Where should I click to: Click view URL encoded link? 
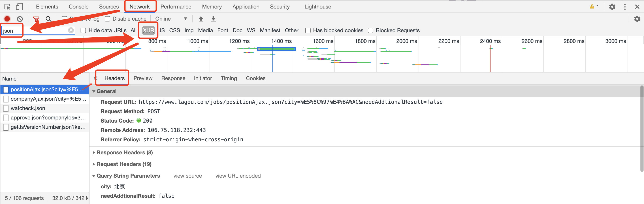click(x=238, y=176)
